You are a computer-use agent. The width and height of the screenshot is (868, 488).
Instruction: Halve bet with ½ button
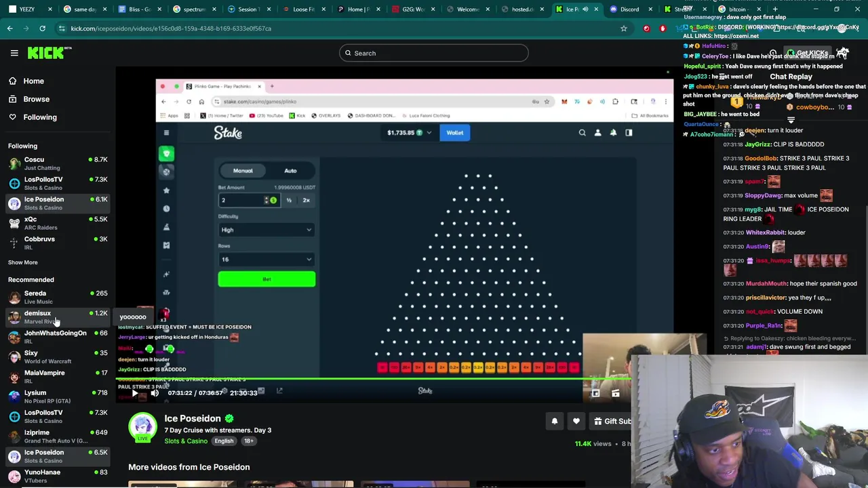289,200
